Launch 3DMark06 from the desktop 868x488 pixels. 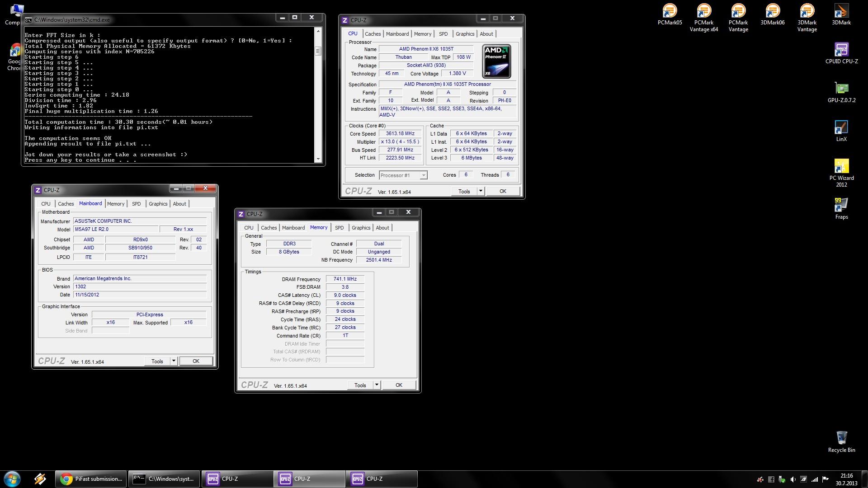coord(773,14)
